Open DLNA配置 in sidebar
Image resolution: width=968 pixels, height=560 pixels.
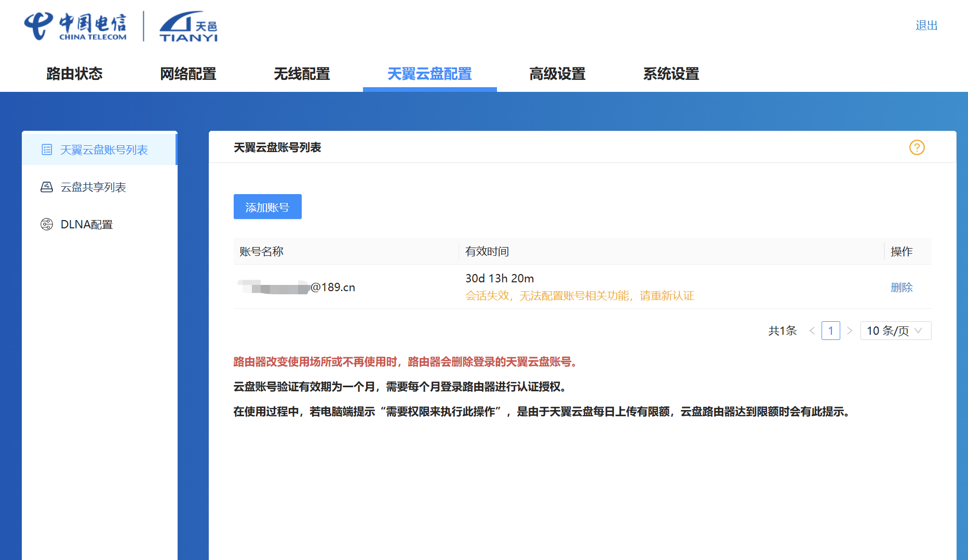[100, 225]
